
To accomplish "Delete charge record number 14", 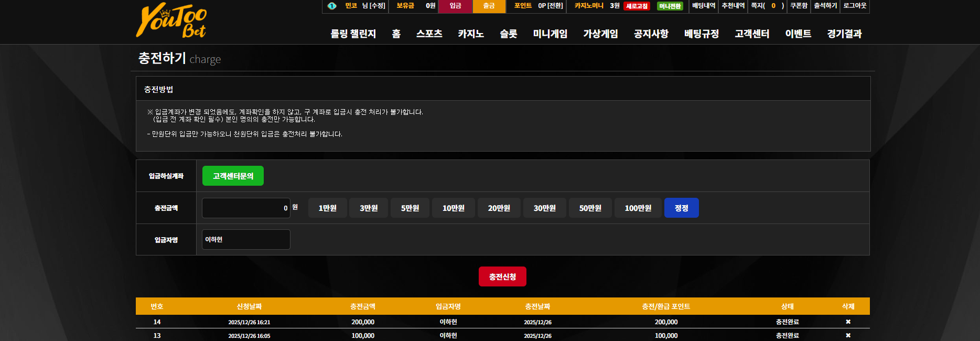I will tap(848, 322).
